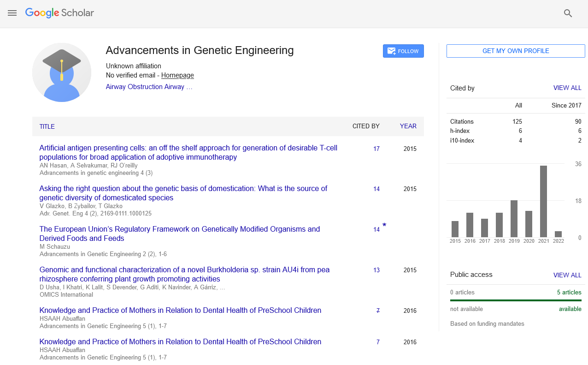This screenshot has height=365, width=588.
Task: Click 0 articles not available text
Action: click(462, 292)
